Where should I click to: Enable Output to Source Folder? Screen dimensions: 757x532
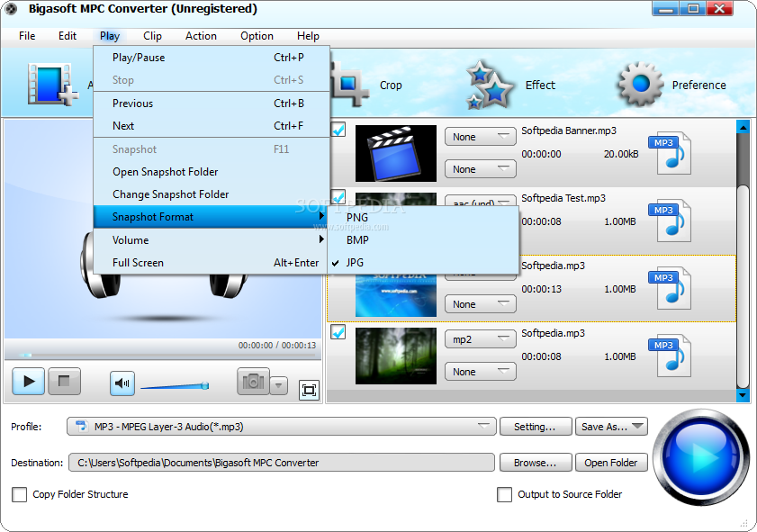[x=504, y=494]
